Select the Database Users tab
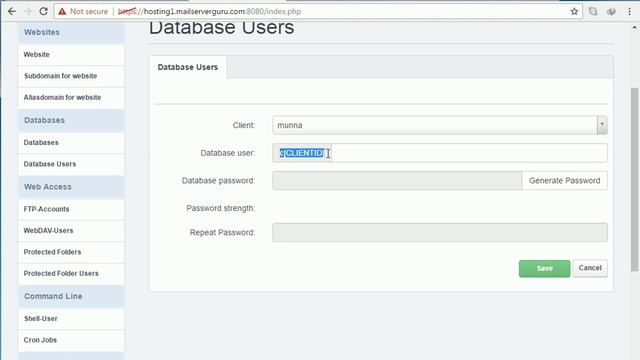Image resolution: width=640 pixels, height=360 pixels. [188, 67]
